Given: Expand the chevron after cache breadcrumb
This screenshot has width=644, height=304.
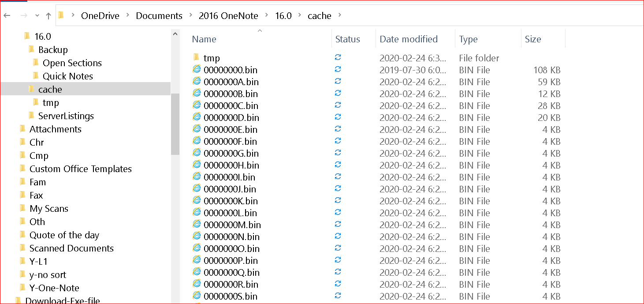Looking at the screenshot, I should (339, 15).
